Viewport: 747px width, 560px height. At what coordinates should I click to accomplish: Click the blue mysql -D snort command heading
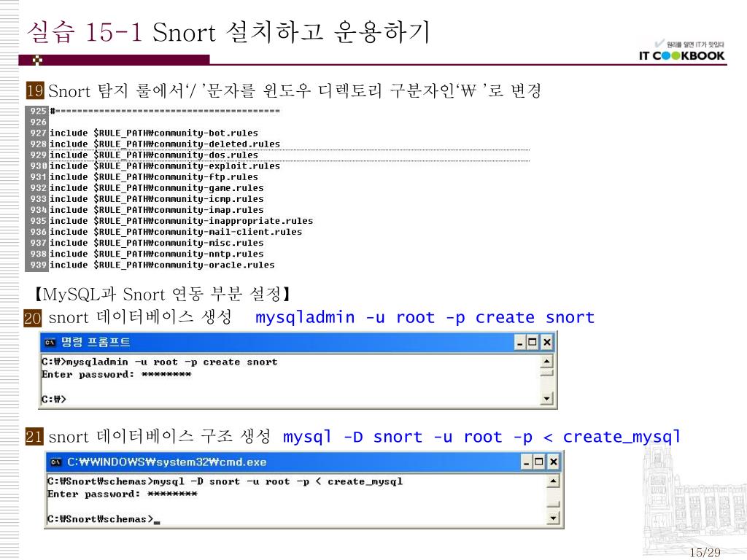click(x=481, y=437)
